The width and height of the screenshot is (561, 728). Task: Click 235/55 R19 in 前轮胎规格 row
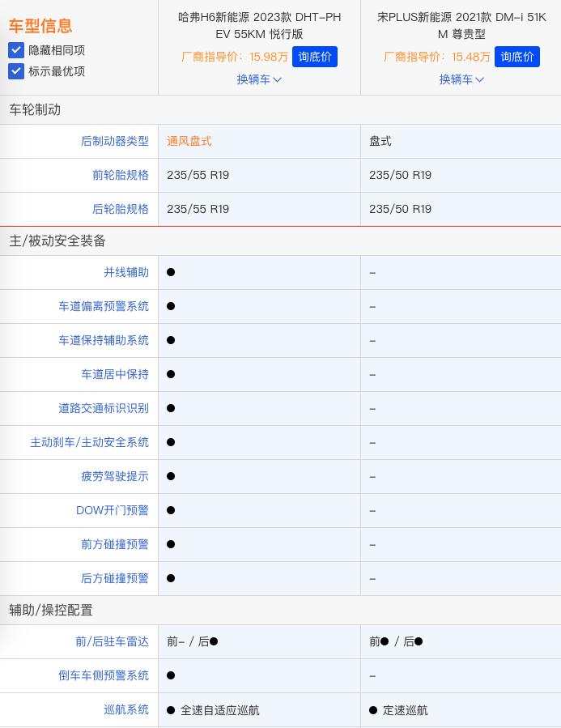point(198,175)
